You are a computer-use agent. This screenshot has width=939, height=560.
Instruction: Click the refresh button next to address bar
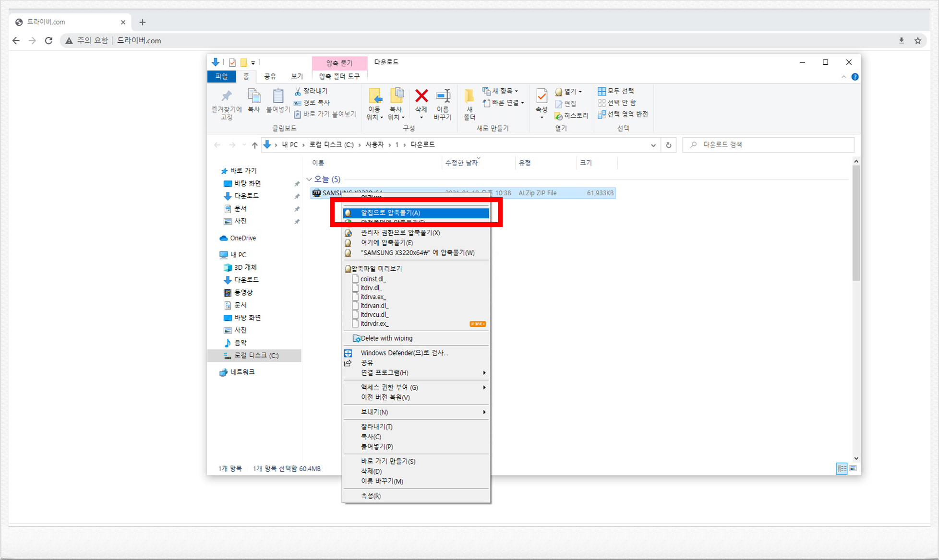[668, 145]
